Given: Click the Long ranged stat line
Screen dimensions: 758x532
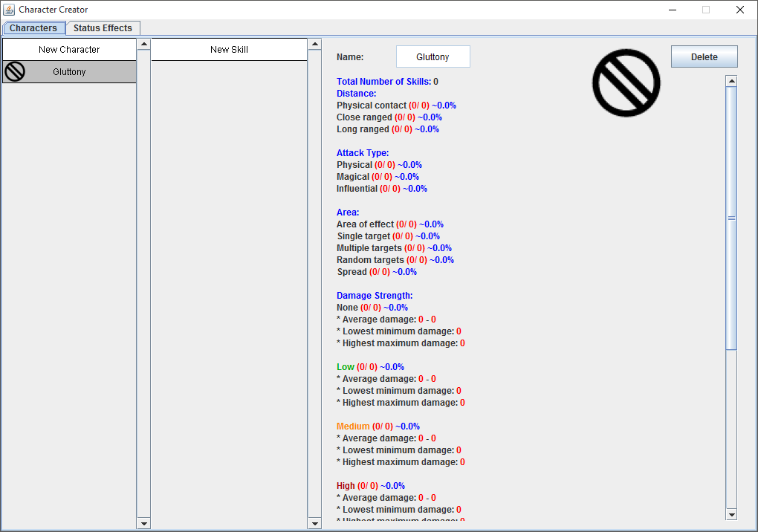Looking at the screenshot, I should point(388,129).
